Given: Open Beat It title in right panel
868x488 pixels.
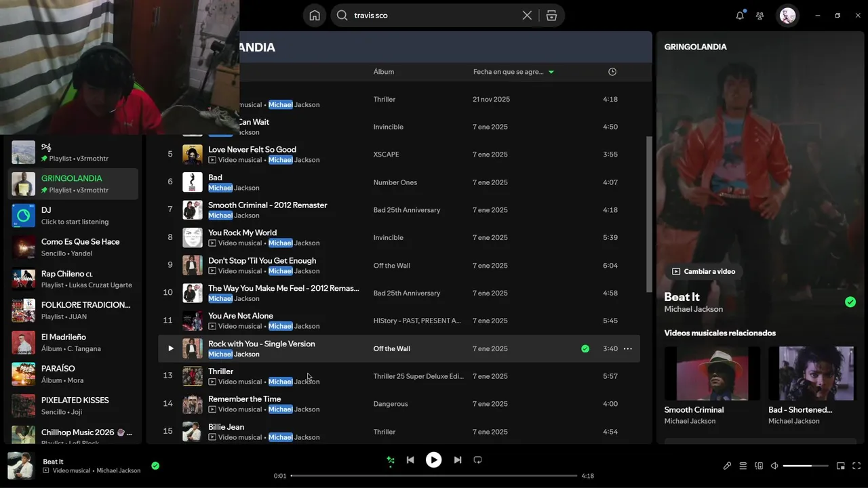Looking at the screenshot, I should (x=682, y=297).
